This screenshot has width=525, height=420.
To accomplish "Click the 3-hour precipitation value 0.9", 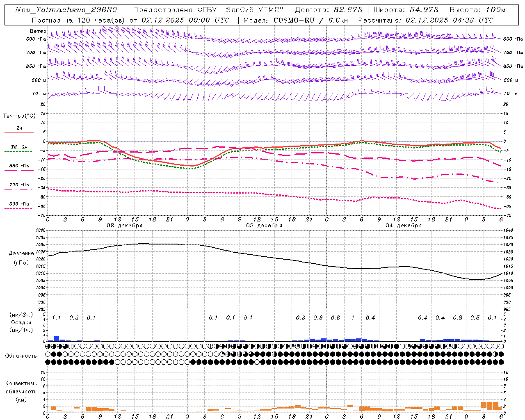I will click(x=318, y=318).
